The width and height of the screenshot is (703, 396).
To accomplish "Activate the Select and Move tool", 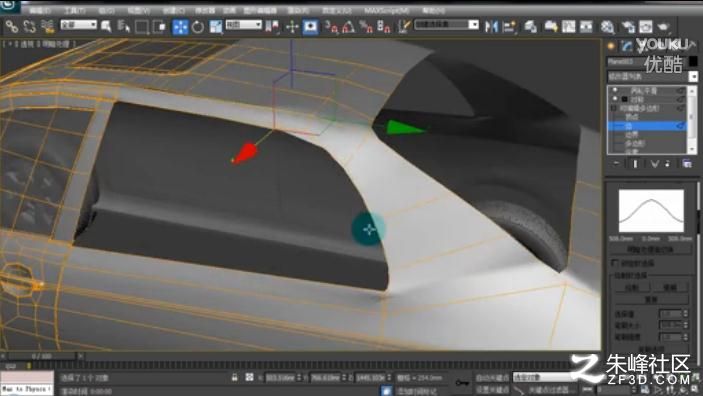I will [x=180, y=27].
